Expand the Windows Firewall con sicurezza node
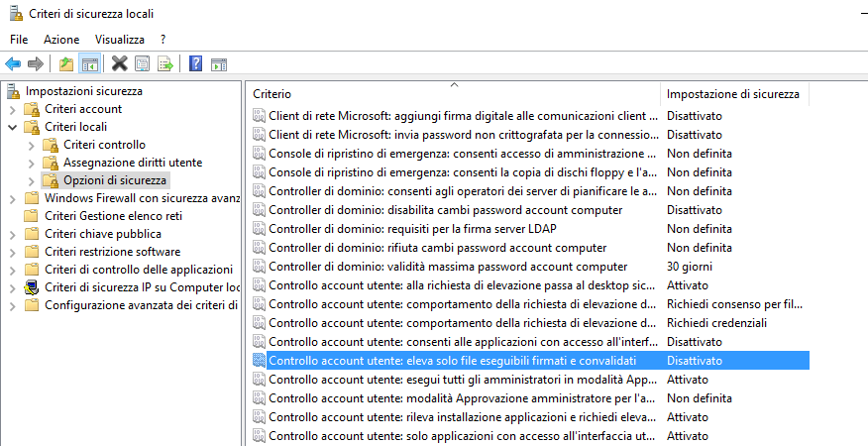868x446 pixels. pos(12,198)
